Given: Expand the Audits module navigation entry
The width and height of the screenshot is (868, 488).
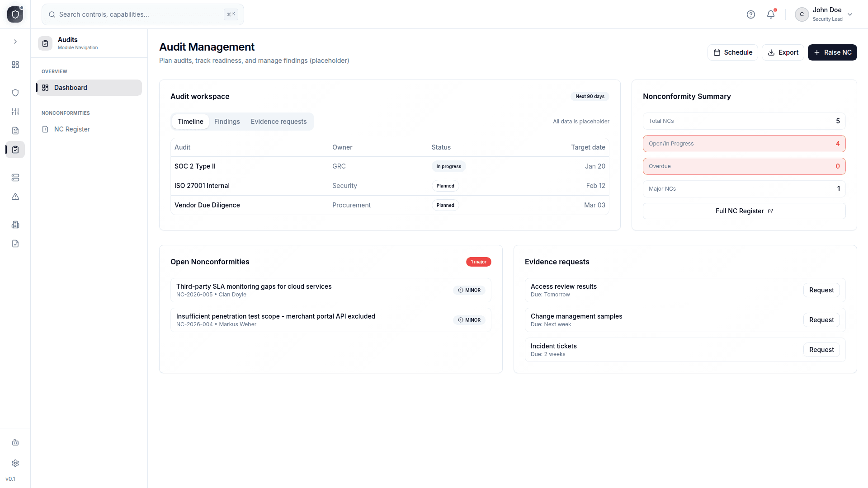Looking at the screenshot, I should (68, 43).
